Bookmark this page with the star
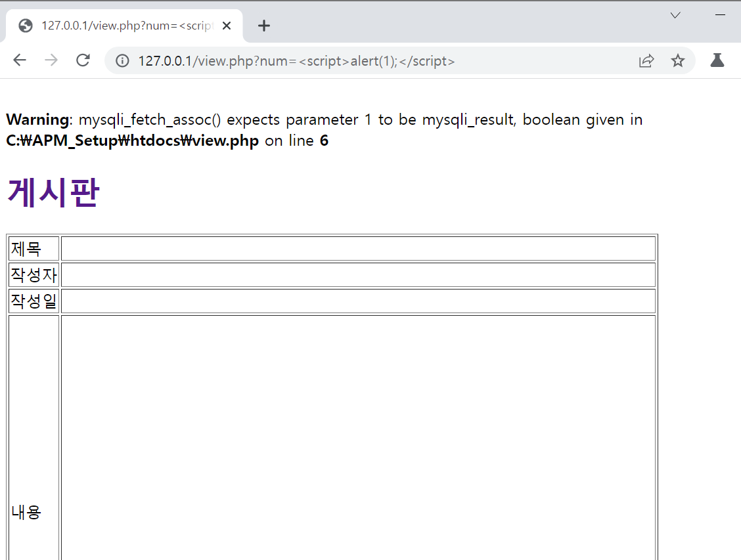The image size is (741, 560). 678,61
